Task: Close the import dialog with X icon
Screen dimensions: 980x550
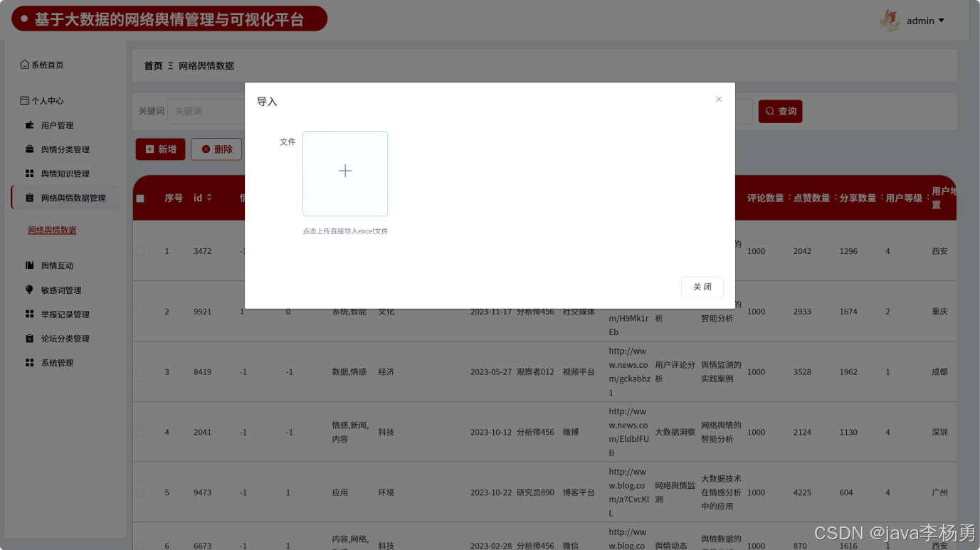Action: point(719,100)
